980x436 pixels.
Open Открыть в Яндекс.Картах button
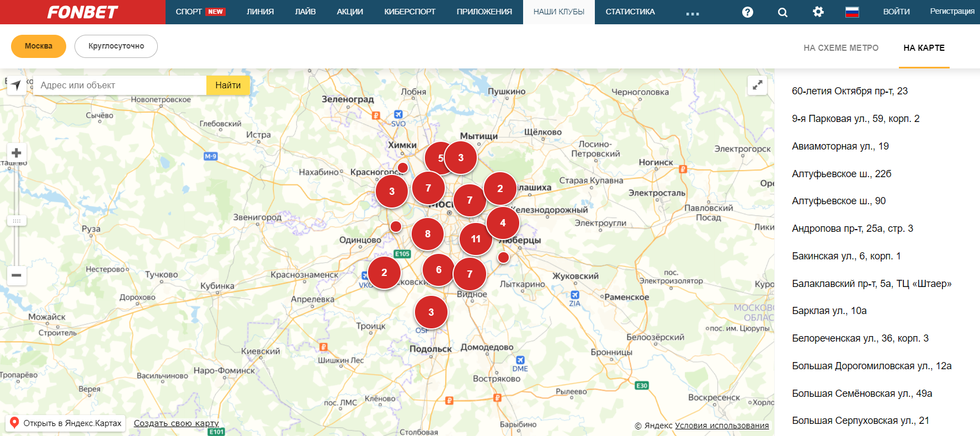coord(66,423)
